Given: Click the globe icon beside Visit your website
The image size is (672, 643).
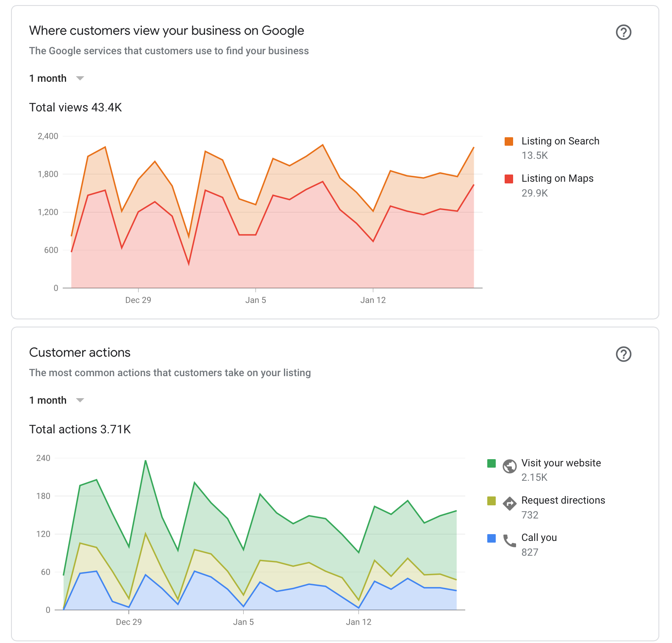Looking at the screenshot, I should coord(509,466).
